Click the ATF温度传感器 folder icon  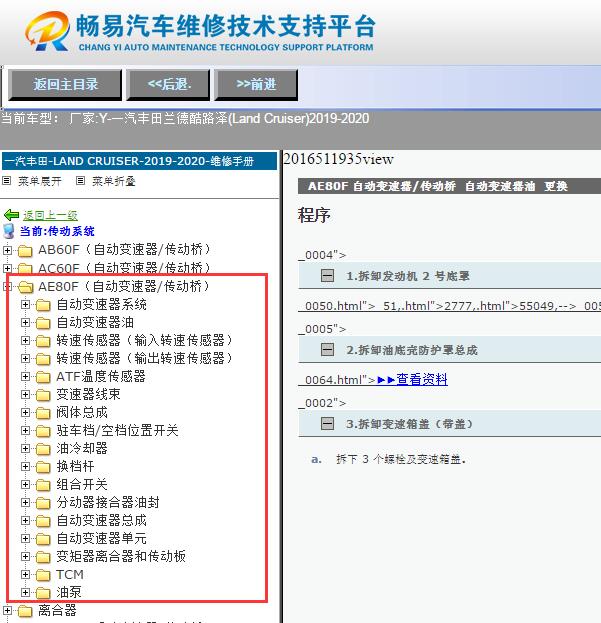pyautogui.click(x=43, y=377)
